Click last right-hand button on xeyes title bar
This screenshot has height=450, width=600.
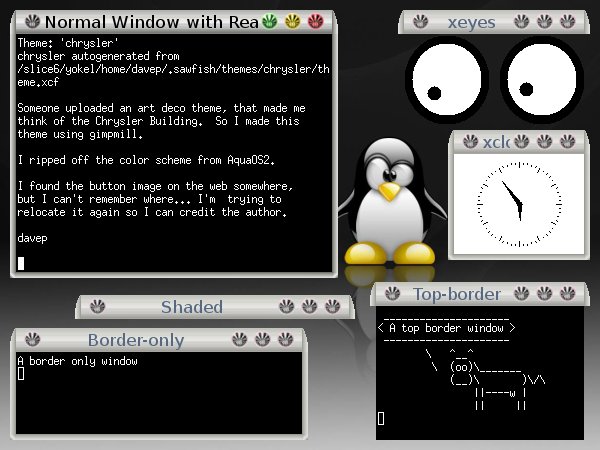point(567,21)
